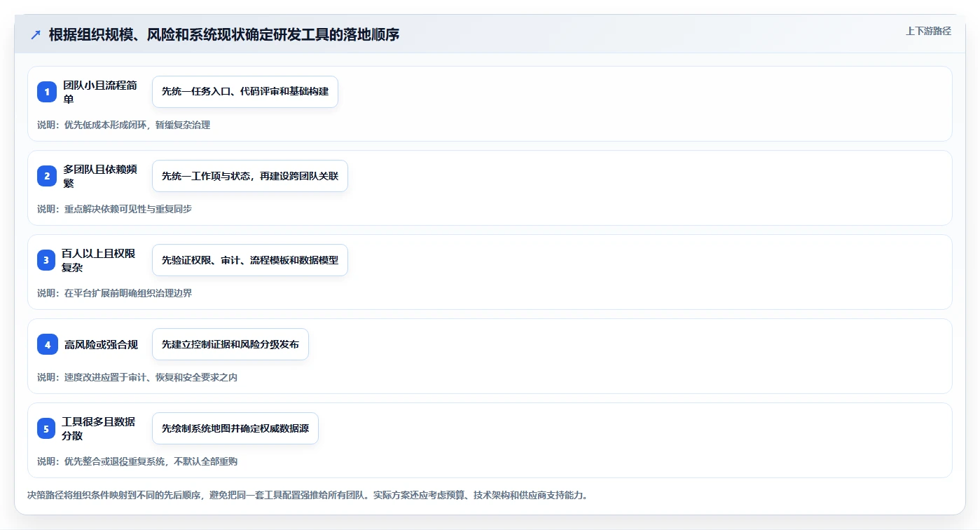Click the step 3 number badge
980x530 pixels.
pyautogui.click(x=47, y=260)
